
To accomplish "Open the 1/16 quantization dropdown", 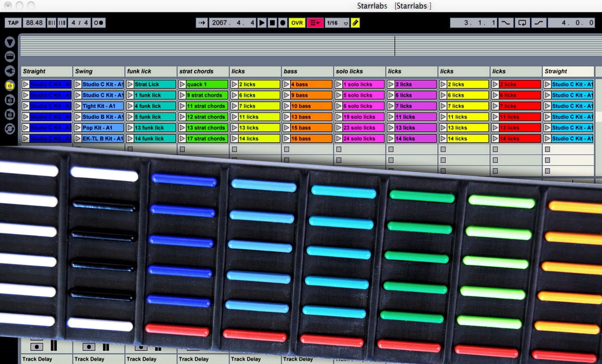I will tap(337, 23).
